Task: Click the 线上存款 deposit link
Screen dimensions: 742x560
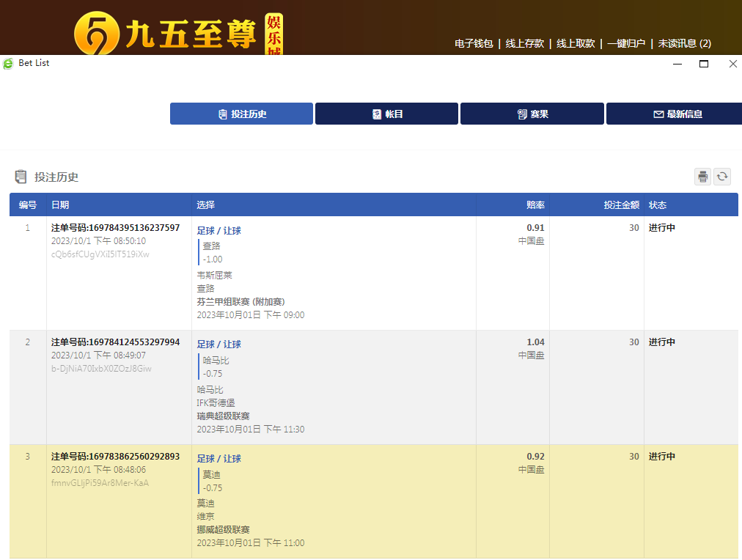Action: point(525,43)
